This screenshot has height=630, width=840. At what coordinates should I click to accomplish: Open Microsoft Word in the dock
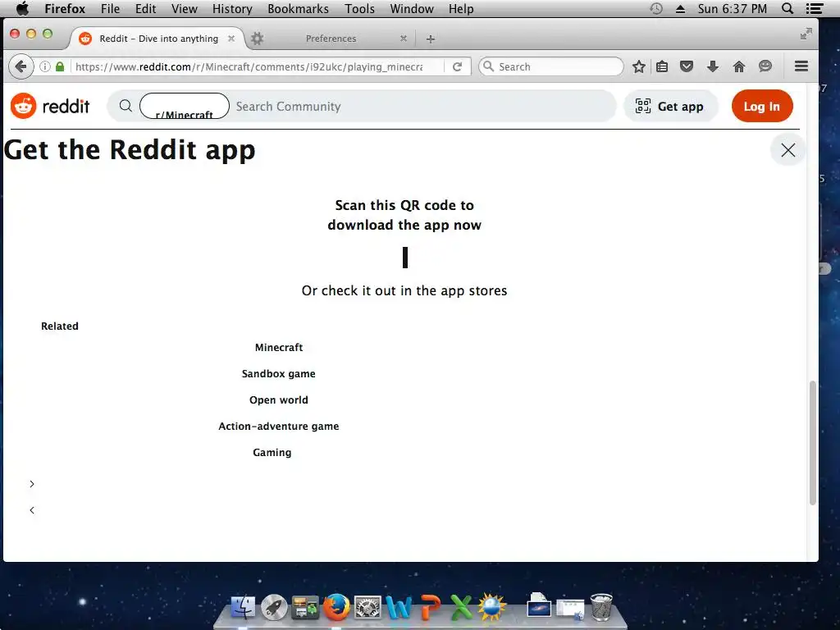[399, 608]
